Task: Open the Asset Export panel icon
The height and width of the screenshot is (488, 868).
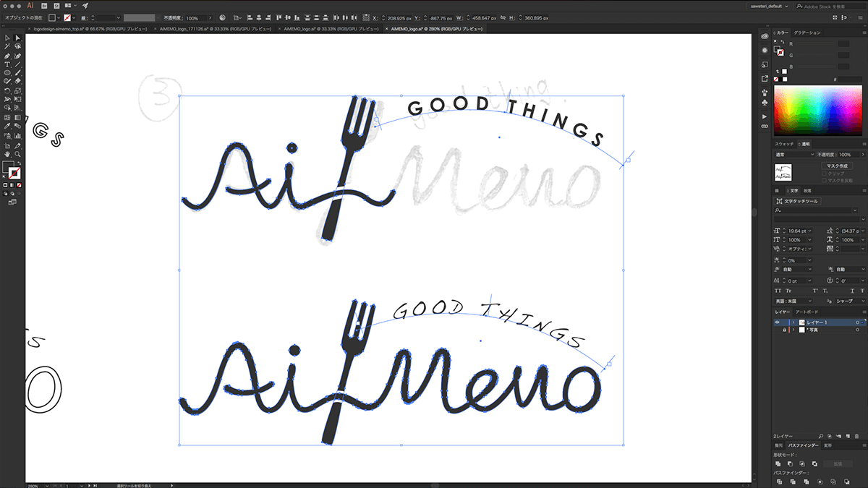Action: [765, 78]
